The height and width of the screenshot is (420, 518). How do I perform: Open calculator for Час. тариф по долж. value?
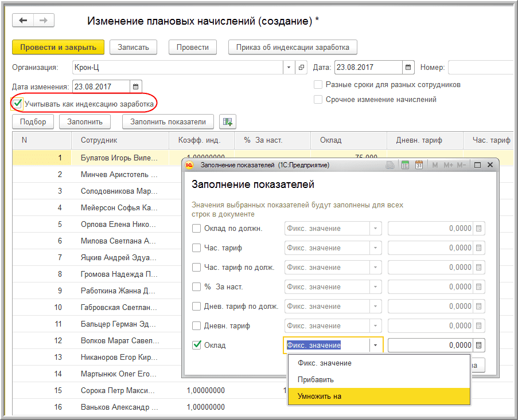pyautogui.click(x=478, y=267)
